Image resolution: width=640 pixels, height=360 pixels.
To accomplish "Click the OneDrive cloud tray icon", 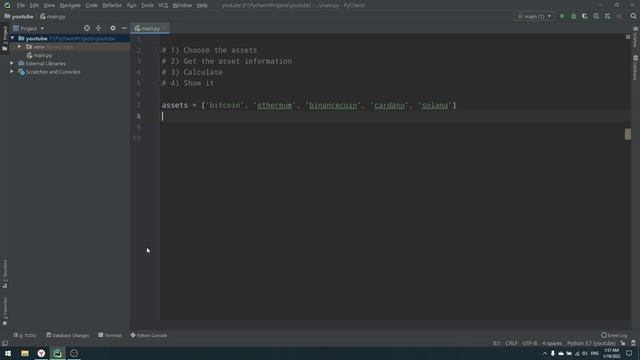I will tap(561, 353).
